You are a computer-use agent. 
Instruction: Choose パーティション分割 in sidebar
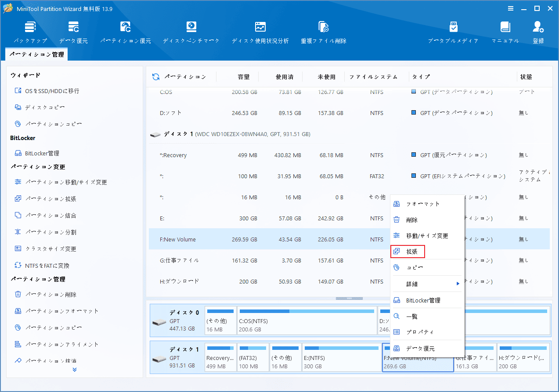point(45,232)
